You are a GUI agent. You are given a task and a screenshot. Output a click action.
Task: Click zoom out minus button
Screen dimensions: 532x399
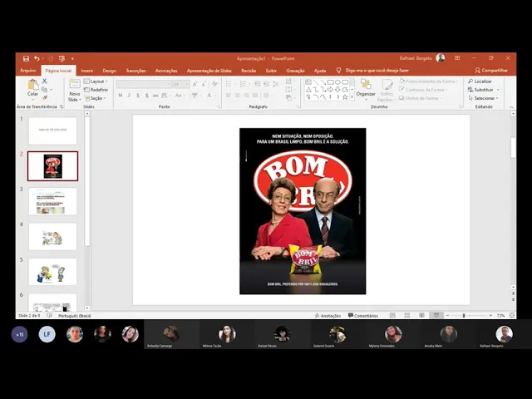447,316
